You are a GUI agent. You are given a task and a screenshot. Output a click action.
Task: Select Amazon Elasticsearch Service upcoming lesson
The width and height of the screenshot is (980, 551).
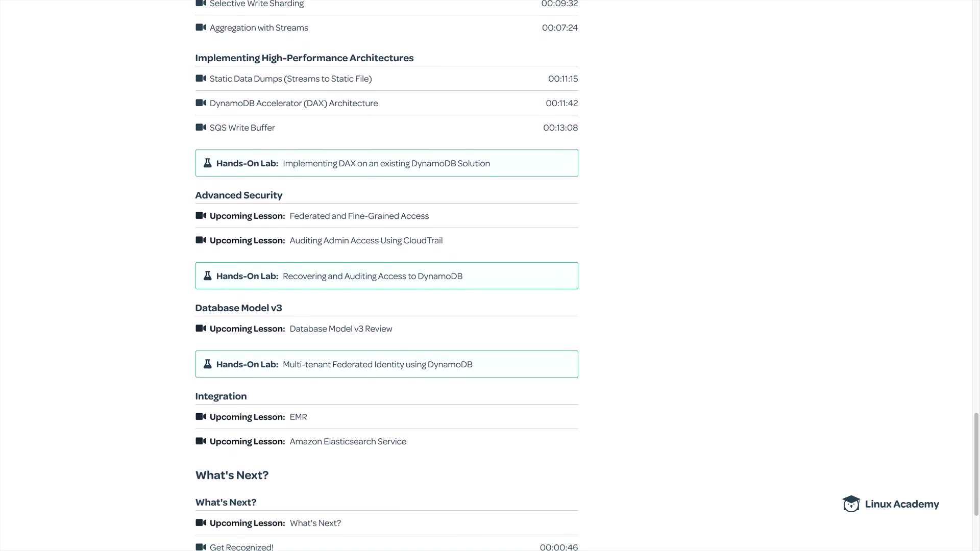coord(348,441)
